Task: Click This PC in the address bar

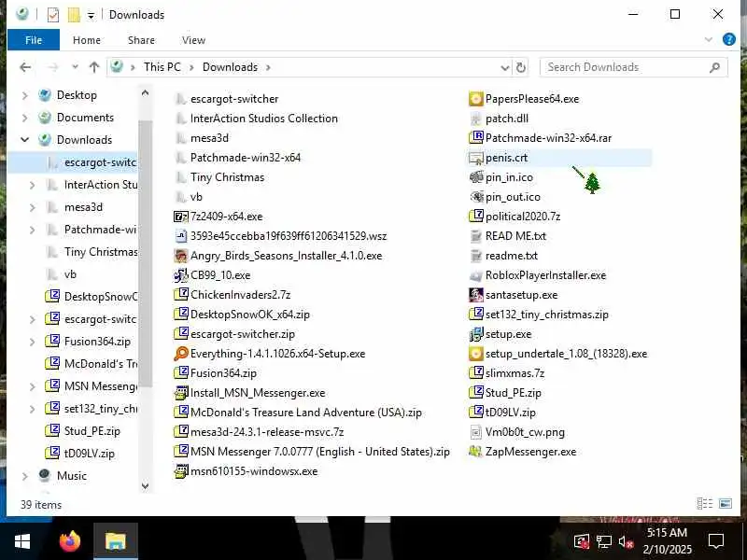Action: 162,67
